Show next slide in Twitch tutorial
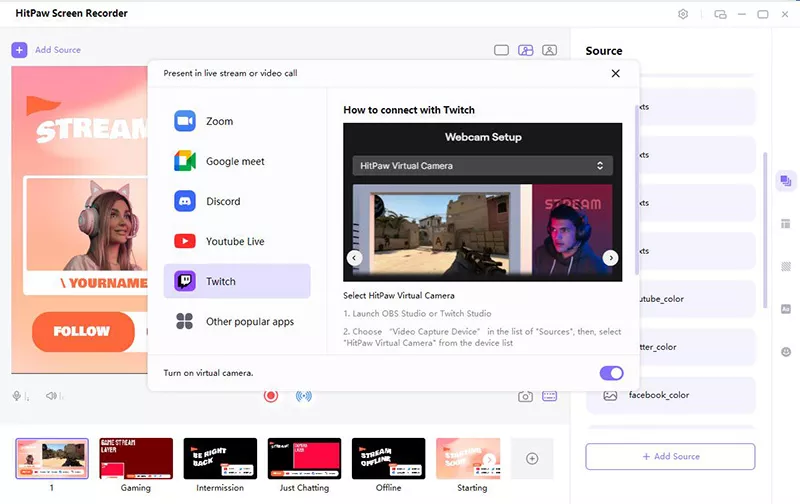The width and height of the screenshot is (800, 504). click(x=610, y=258)
